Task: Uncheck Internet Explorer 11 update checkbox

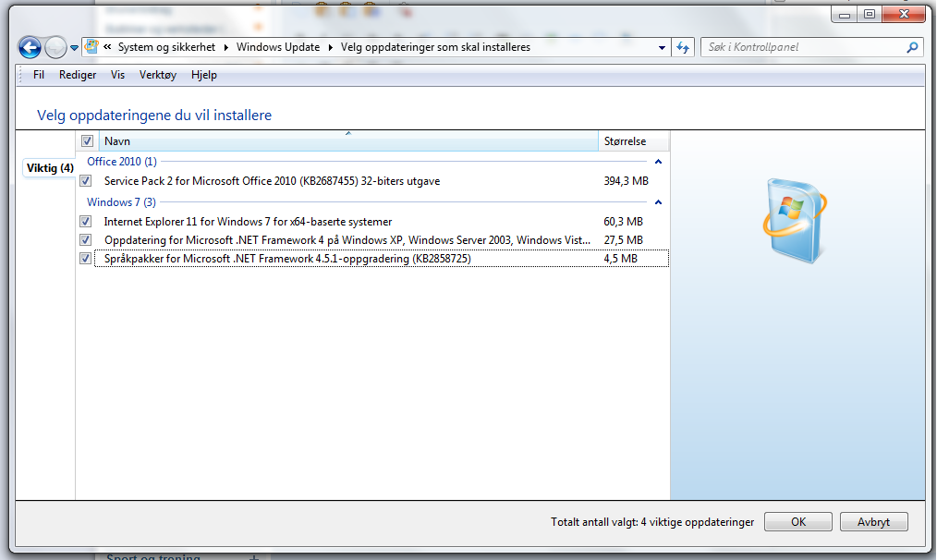Action: click(85, 221)
